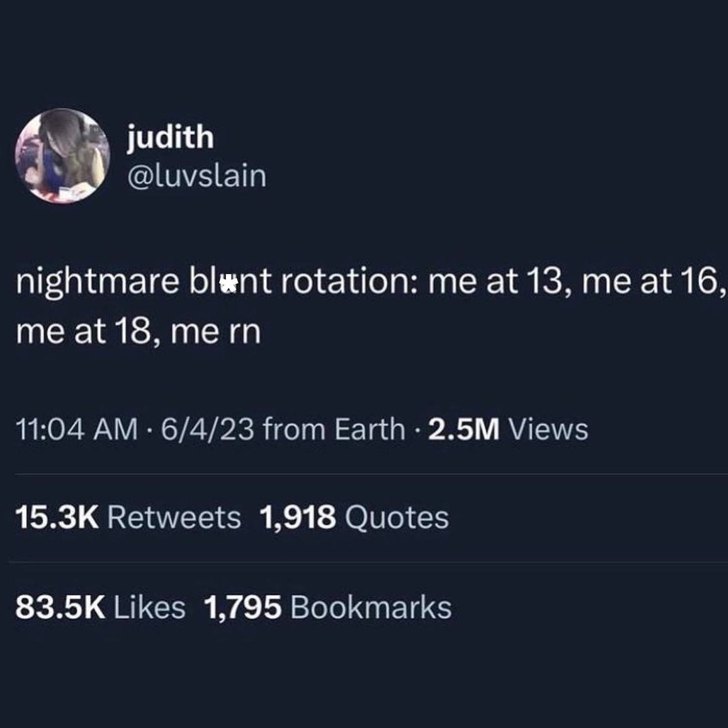The image size is (728, 728).
Task: Click 'rotation:' in the tweet body
Action: pyautogui.click(x=348, y=282)
